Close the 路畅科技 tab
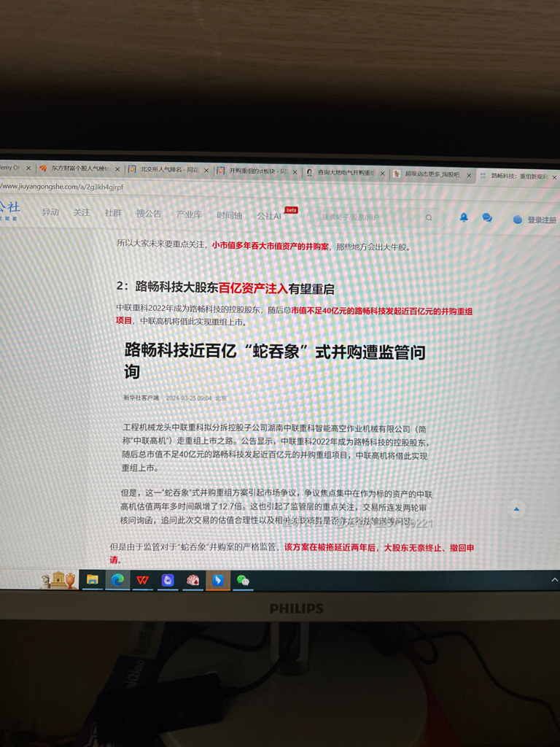Screen dimensions: 560x747 [554, 177]
